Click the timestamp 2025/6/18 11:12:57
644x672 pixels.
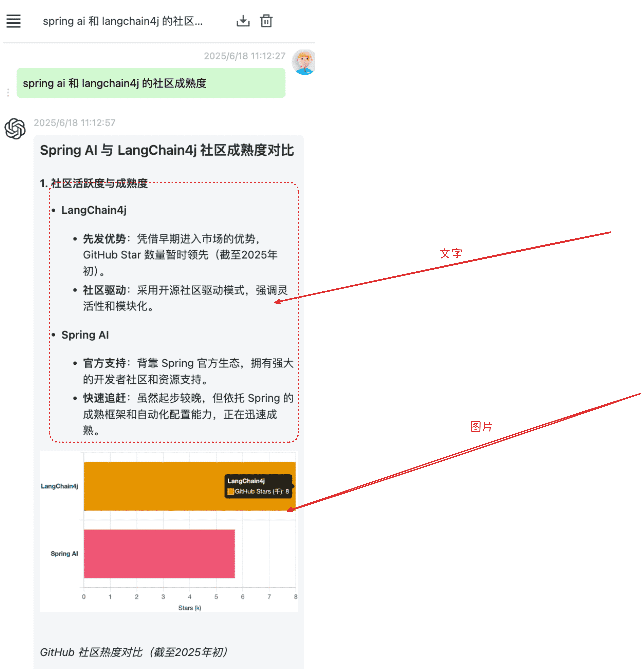tap(74, 123)
